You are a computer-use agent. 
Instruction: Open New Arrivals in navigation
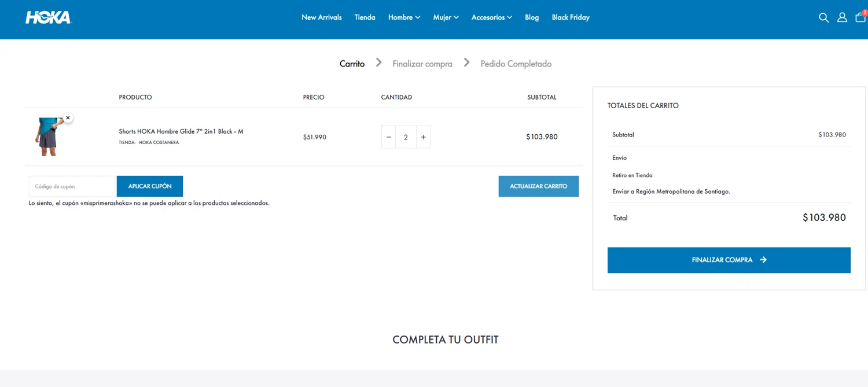tap(322, 17)
